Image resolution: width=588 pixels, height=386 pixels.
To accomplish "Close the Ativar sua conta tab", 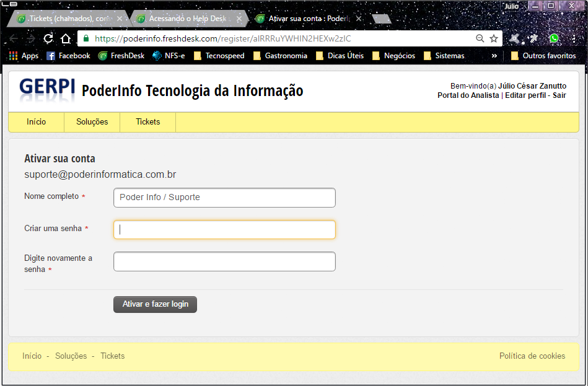I will [x=359, y=19].
